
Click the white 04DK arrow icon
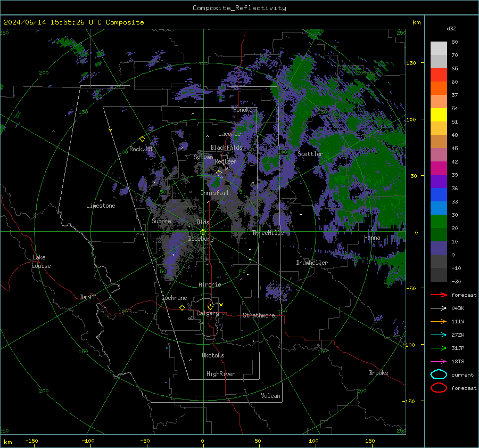click(x=439, y=308)
